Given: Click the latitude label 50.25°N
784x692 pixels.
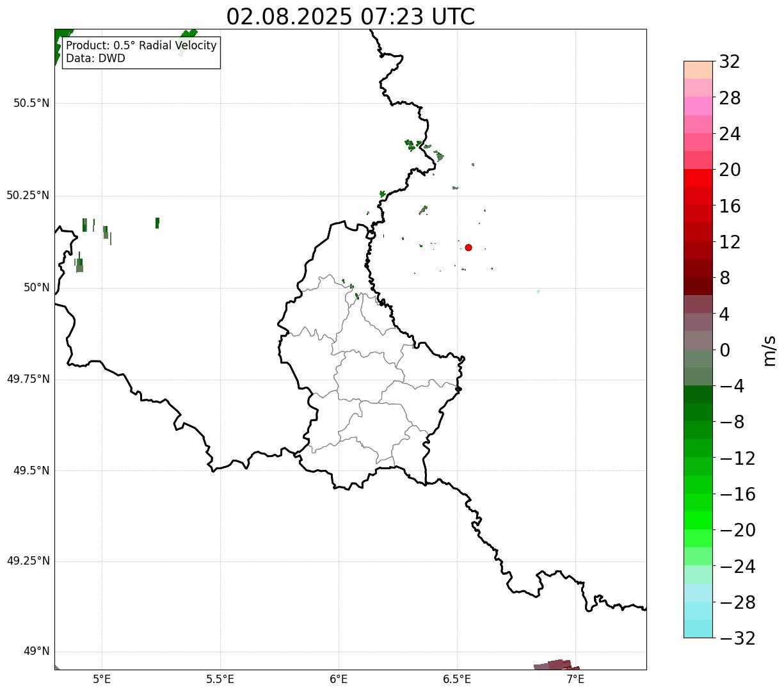Looking at the screenshot, I should point(28,195).
